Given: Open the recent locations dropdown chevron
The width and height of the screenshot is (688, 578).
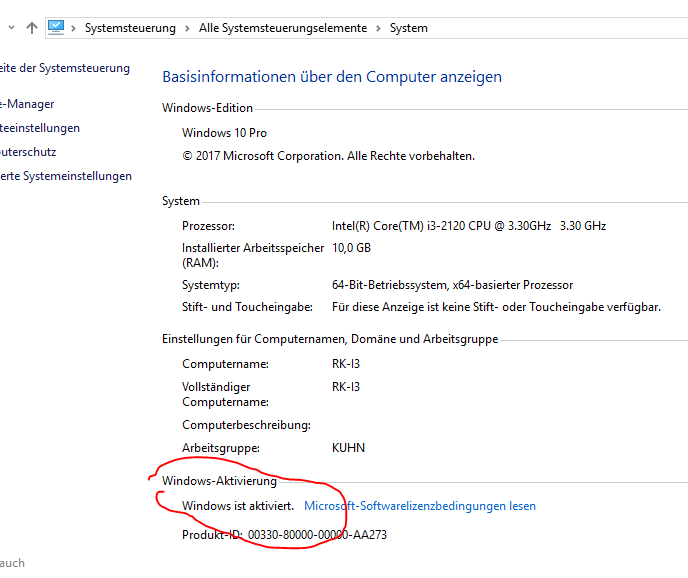Looking at the screenshot, I should pyautogui.click(x=11, y=28).
